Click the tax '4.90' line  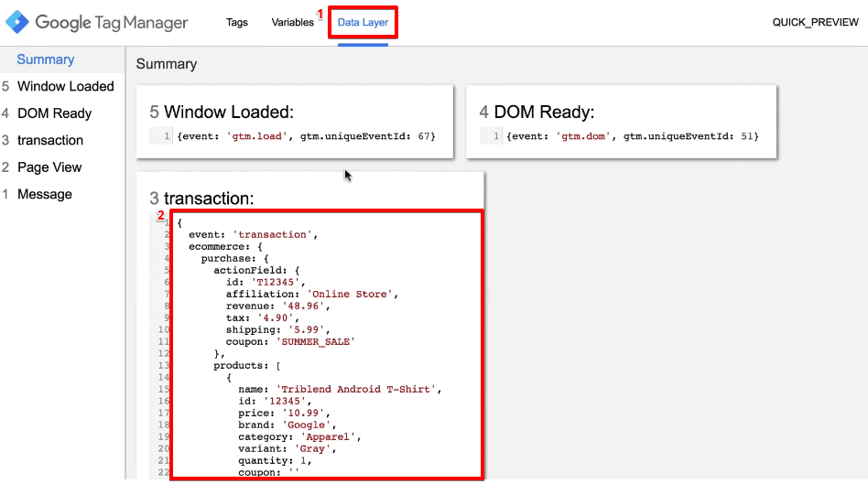[263, 318]
